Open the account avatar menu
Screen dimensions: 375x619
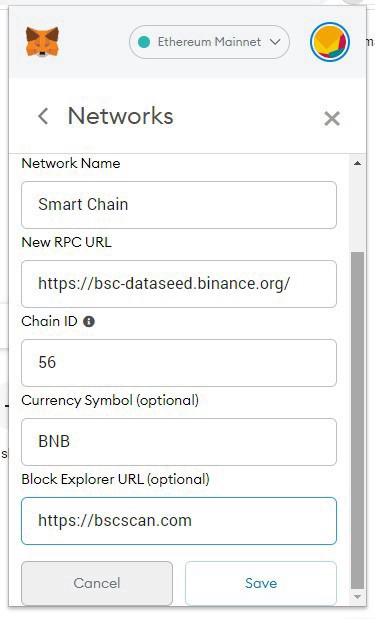330,42
